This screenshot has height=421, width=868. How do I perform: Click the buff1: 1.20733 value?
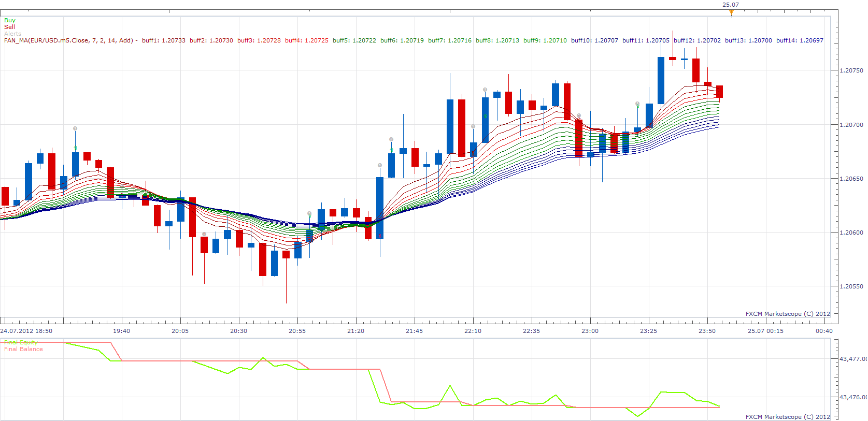(x=164, y=40)
